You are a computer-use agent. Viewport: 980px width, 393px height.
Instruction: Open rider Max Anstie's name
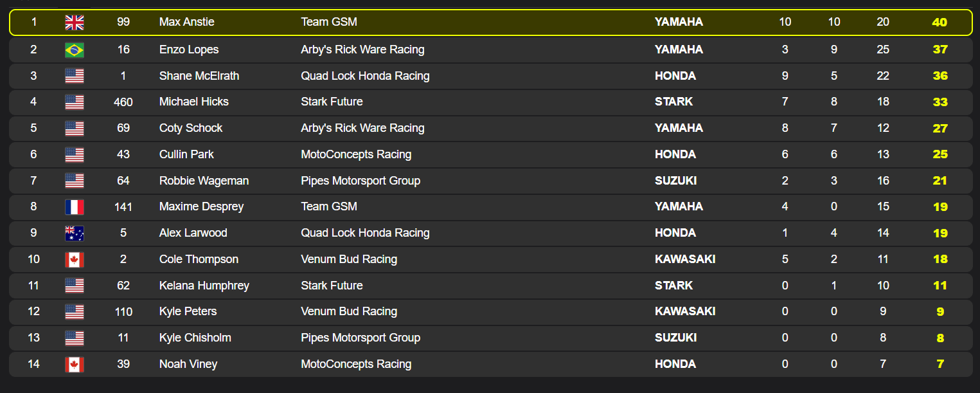coord(187,22)
